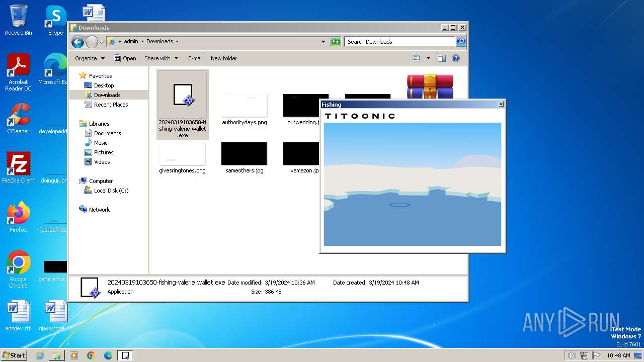Open Internet Explorer from the taskbar
The width and height of the screenshot is (644, 362).
point(40,355)
